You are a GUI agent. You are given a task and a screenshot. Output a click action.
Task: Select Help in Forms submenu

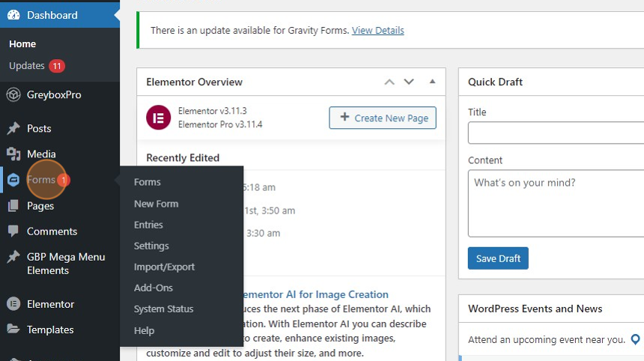click(x=145, y=330)
